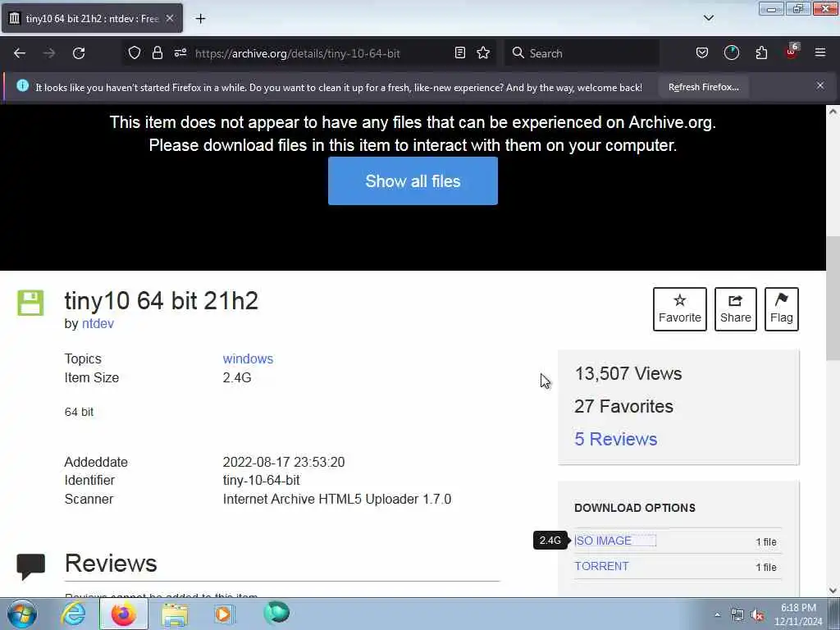Toggle reader view icon
Image resolution: width=840 pixels, height=630 pixels.
click(x=459, y=53)
